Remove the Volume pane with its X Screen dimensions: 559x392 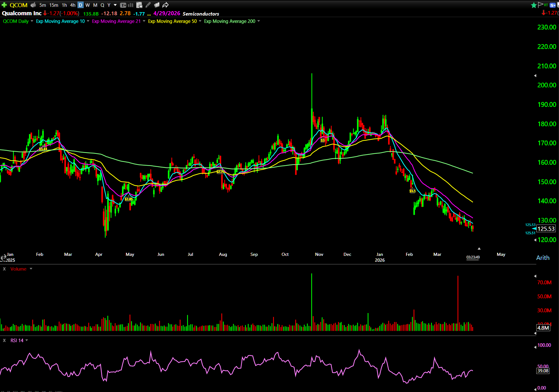tap(4, 269)
